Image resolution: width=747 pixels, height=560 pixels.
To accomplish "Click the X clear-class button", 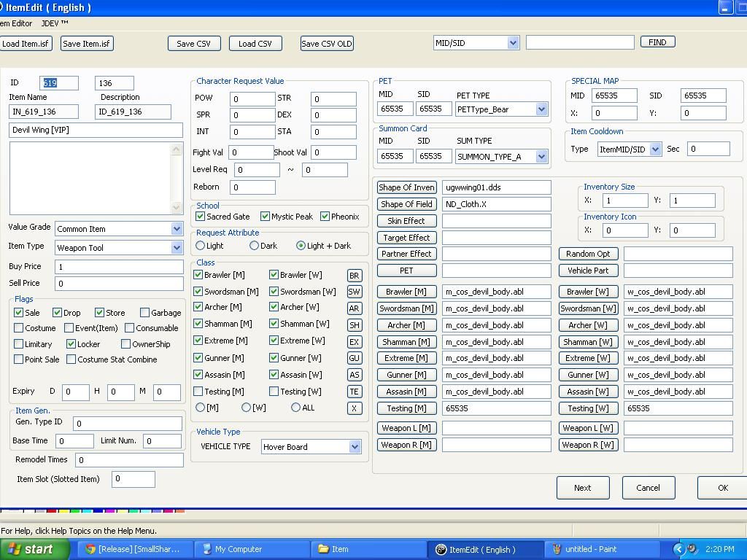I will point(354,408).
